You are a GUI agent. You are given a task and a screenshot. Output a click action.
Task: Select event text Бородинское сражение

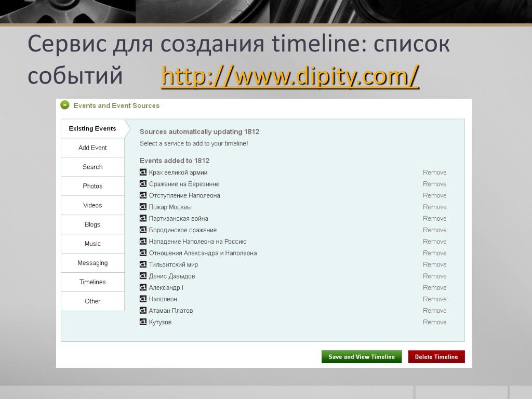coord(183,230)
